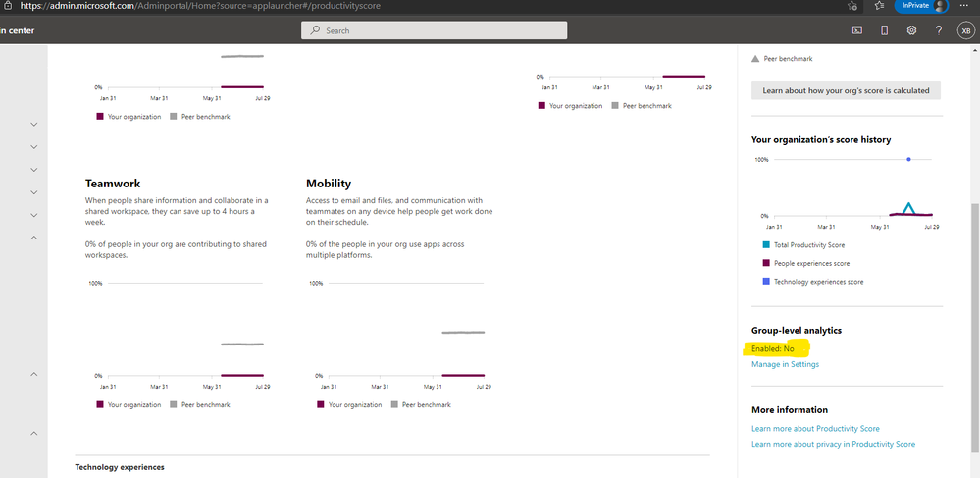Click the mobile app phone icon
The height and width of the screenshot is (478, 980).
[x=885, y=30]
